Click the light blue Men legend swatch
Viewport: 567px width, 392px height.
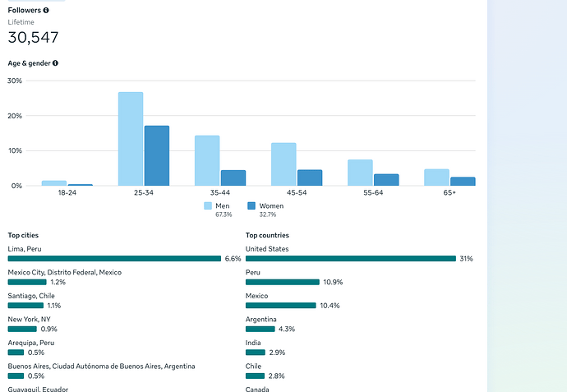tap(209, 206)
